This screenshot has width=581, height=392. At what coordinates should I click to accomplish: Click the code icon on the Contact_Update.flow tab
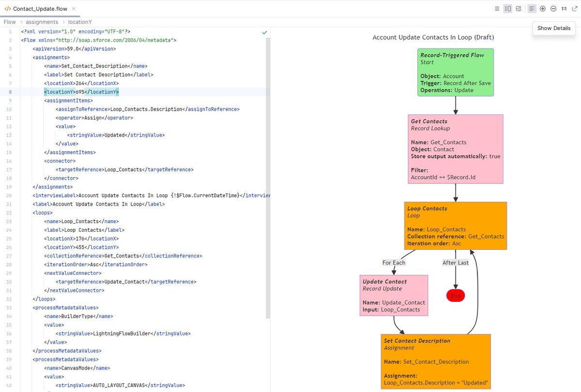[x=8, y=8]
